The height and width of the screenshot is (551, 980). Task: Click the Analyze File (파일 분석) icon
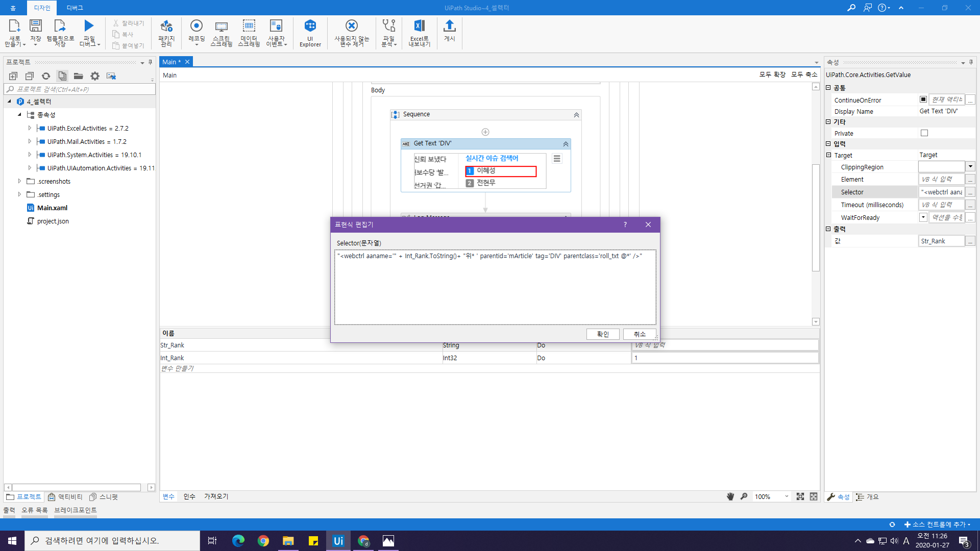389,33
